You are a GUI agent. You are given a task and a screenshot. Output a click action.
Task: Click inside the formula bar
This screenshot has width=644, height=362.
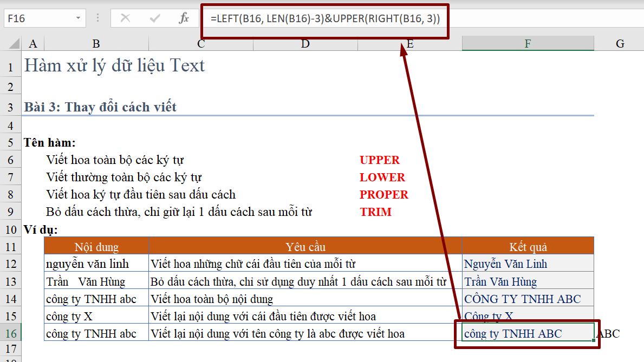(x=325, y=17)
